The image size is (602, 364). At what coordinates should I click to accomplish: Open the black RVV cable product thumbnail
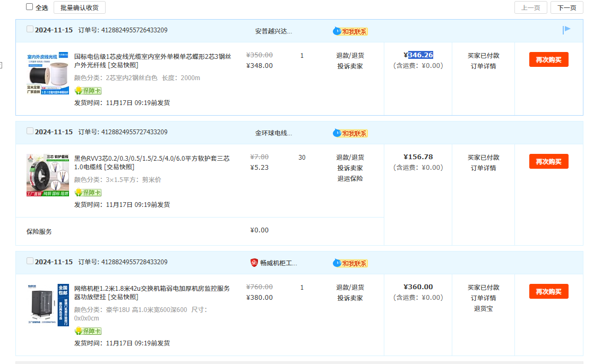[48, 176]
